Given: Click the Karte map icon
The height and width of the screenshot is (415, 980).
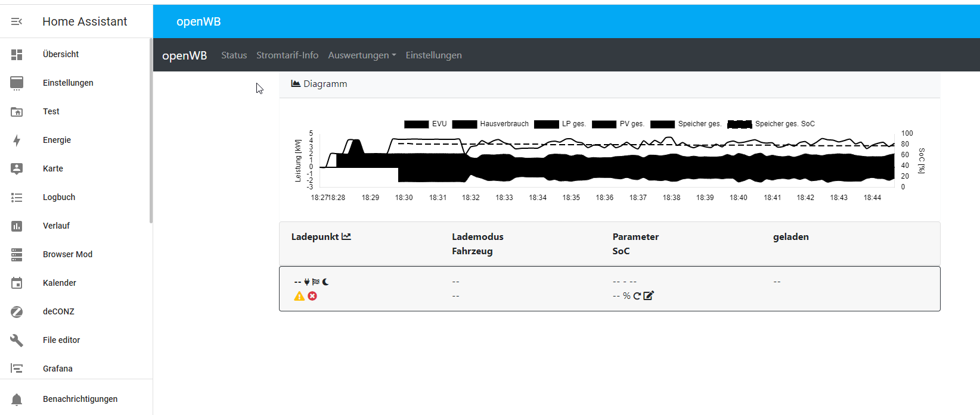Looking at the screenshot, I should [x=17, y=169].
